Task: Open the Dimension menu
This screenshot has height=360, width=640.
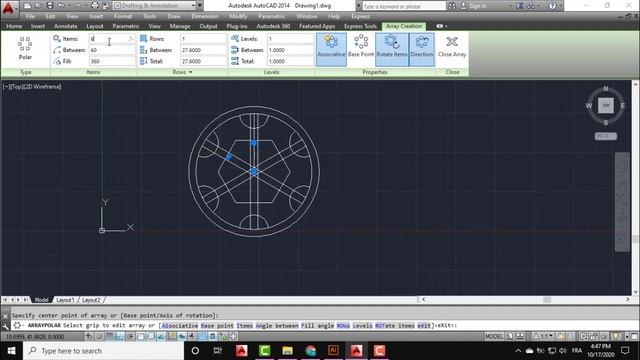Action: [x=204, y=16]
